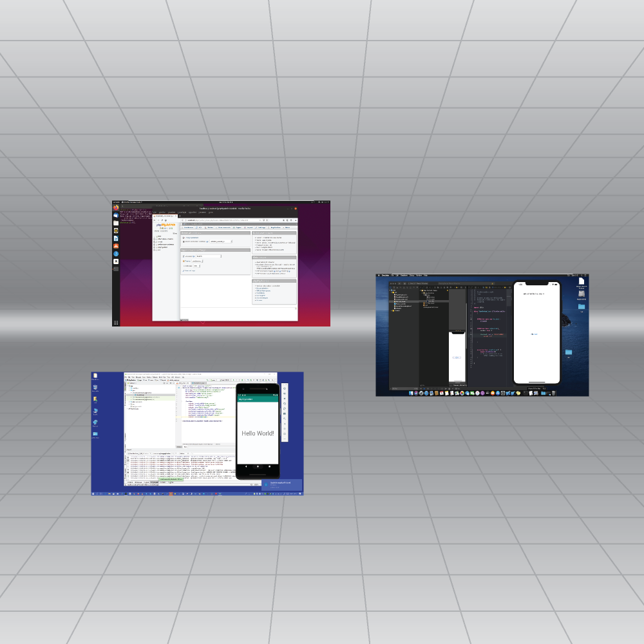The height and width of the screenshot is (644, 644).
Task: Click the Show Applications grid icon
Action: 116,322
